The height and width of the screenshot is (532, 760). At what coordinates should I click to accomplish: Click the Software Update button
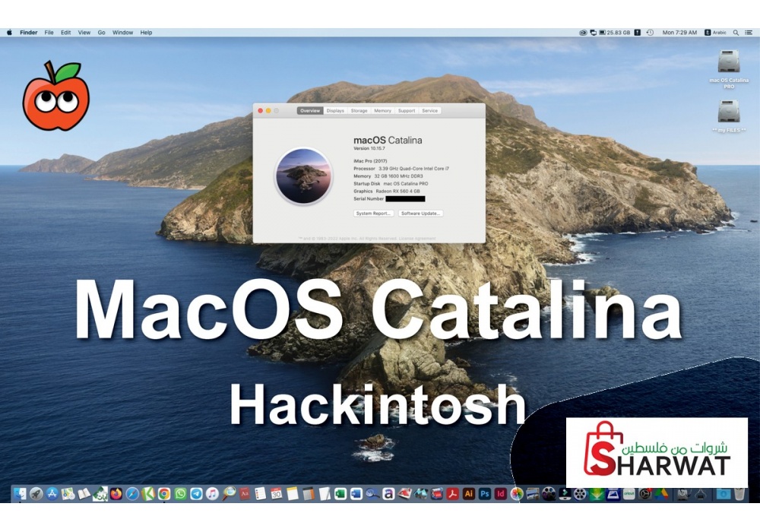421,214
